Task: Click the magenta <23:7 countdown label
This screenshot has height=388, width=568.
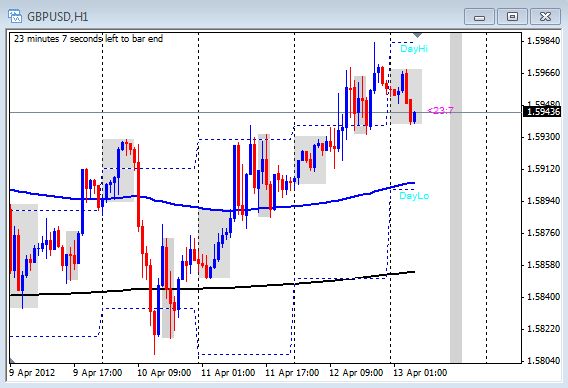Action: click(x=440, y=110)
